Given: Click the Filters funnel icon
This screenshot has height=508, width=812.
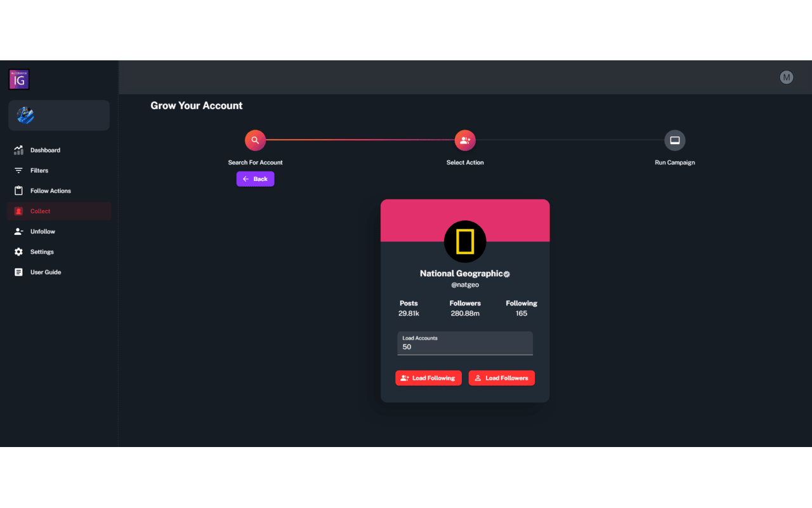Looking at the screenshot, I should coord(18,171).
